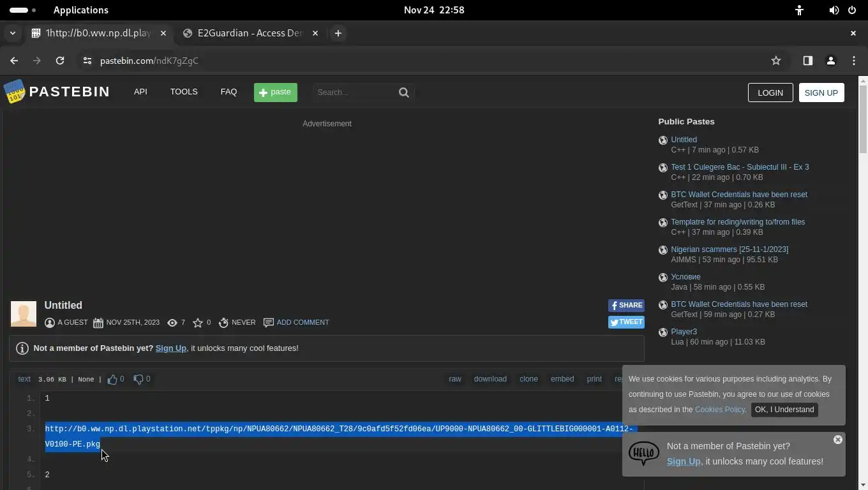868x490 pixels.
Task: Open the FAQ page
Action: pos(228,92)
